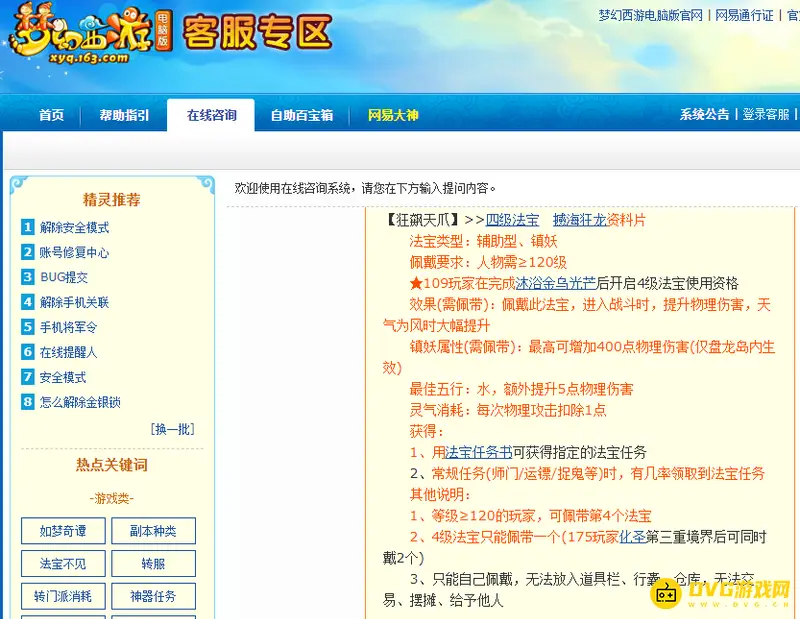Image resolution: width=800 pixels, height=619 pixels.
Task: Open the 撼海狂龙 link
Action: [579, 220]
